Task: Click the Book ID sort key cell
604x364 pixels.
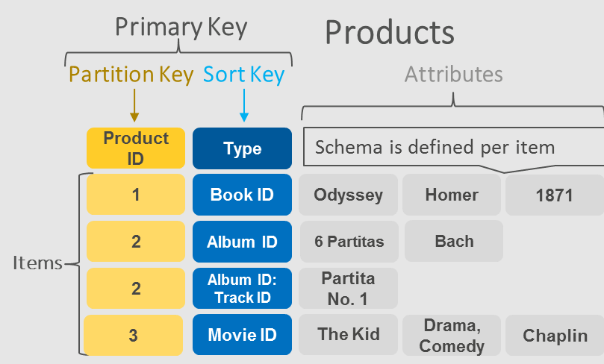Action: pos(243,195)
